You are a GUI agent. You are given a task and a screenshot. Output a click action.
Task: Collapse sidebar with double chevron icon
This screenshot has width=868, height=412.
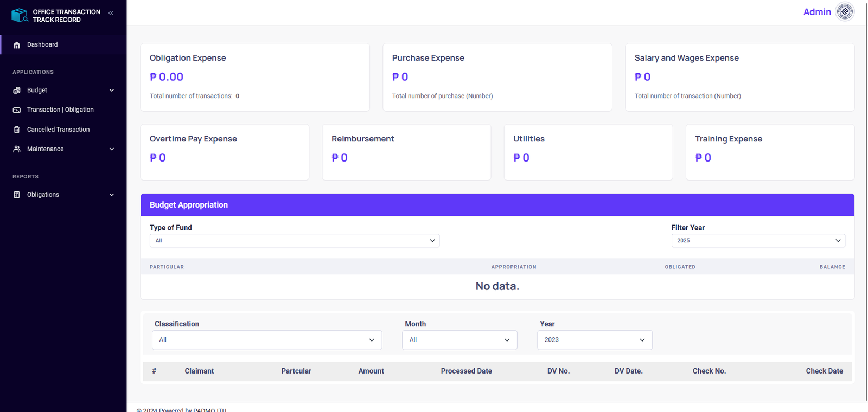[x=111, y=13]
